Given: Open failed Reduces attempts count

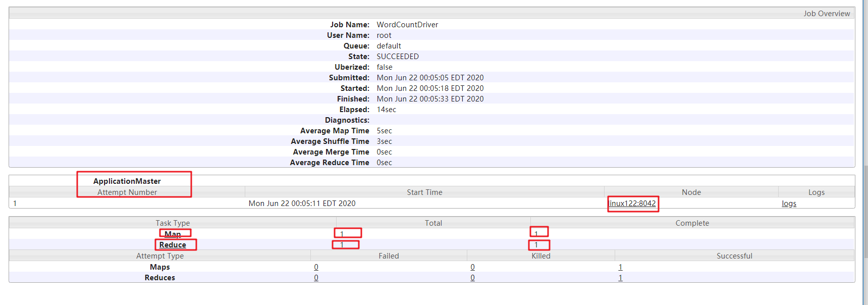Looking at the screenshot, I should pos(316,277).
